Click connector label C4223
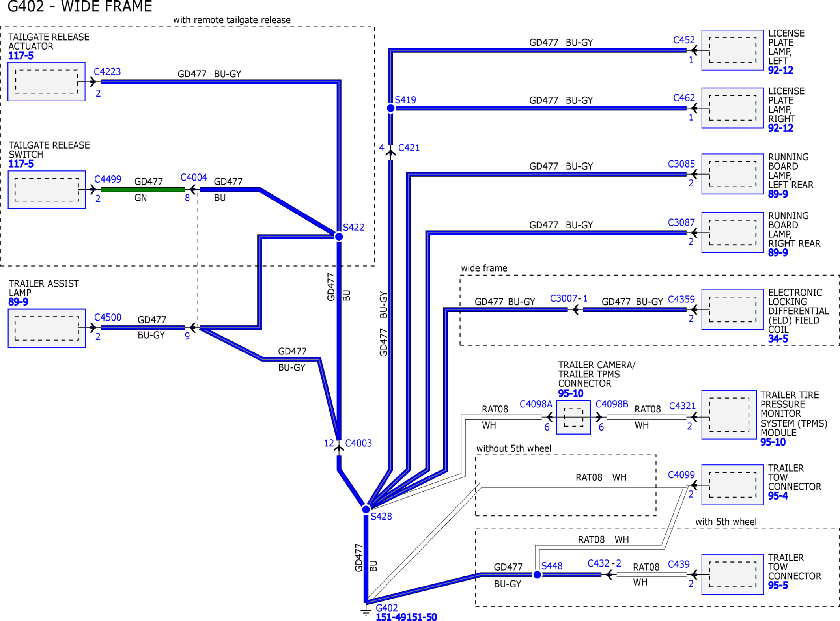Viewport: 840px width, 621px height. 107,72
